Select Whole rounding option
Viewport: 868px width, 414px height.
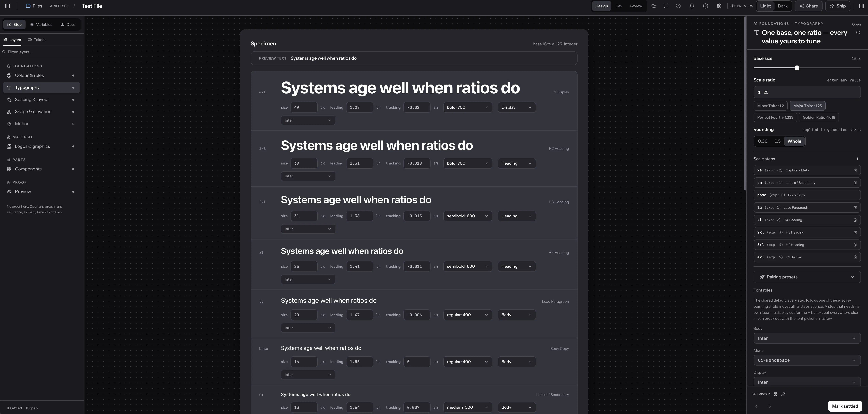(x=794, y=141)
